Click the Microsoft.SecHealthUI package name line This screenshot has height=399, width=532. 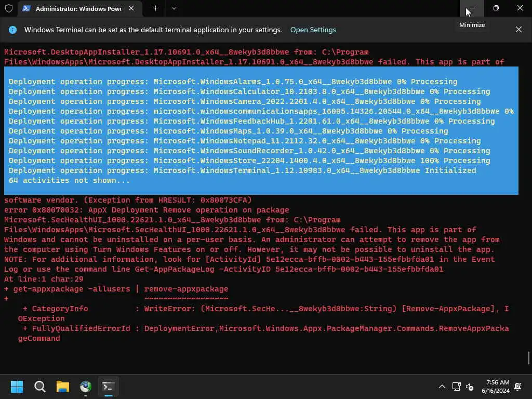pos(172,220)
